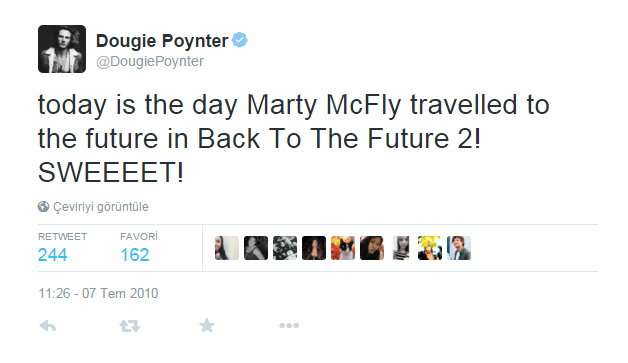
Task: Select the third black-and-white avatar thumbnail
Action: point(285,248)
